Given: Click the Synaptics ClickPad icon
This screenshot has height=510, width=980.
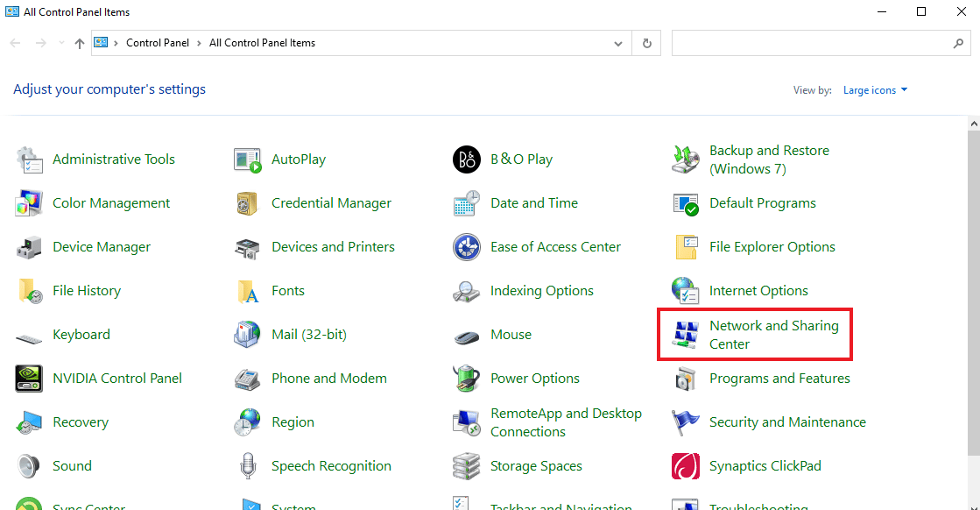Looking at the screenshot, I should pyautogui.click(x=685, y=466).
